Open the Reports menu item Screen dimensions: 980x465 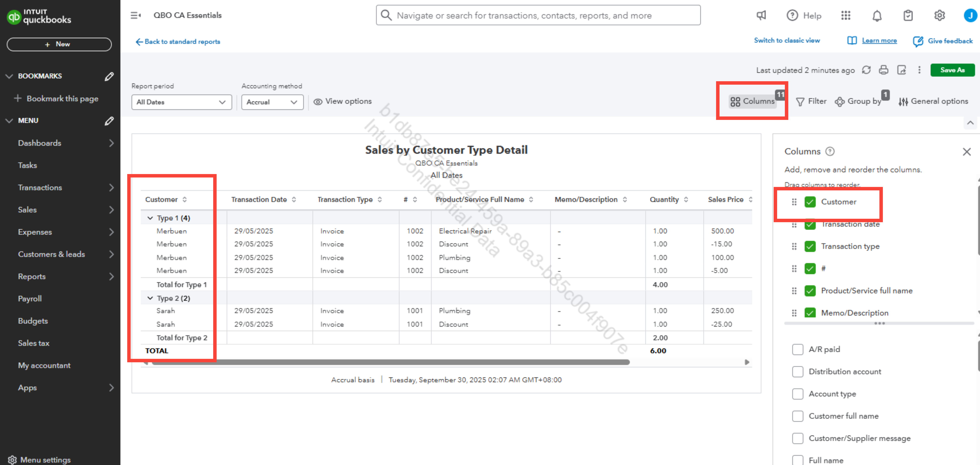pyautogui.click(x=32, y=277)
